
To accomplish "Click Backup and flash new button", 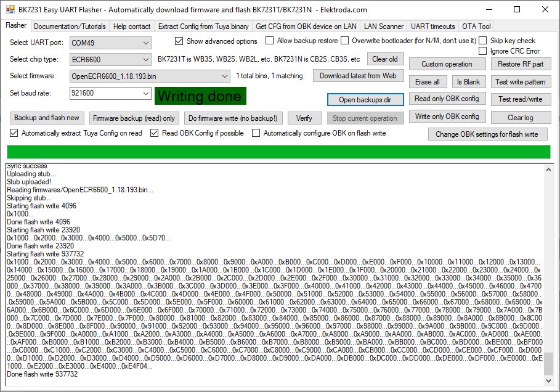I will click(46, 118).
